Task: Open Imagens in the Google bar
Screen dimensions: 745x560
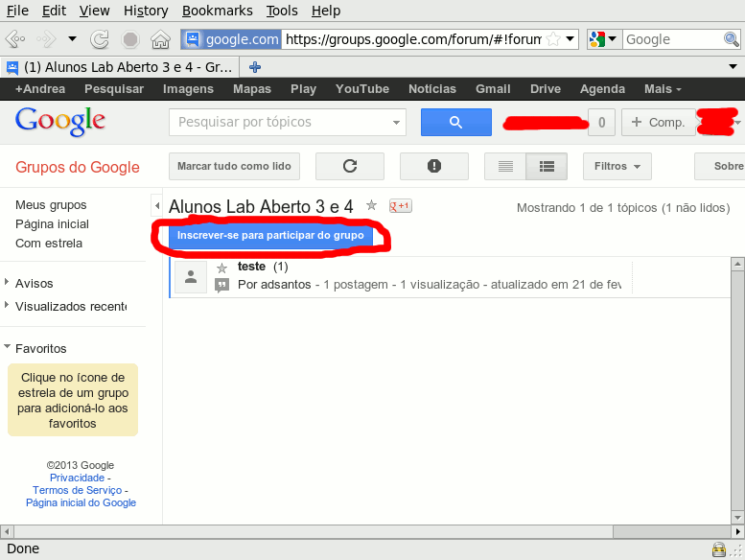Action: (x=188, y=89)
